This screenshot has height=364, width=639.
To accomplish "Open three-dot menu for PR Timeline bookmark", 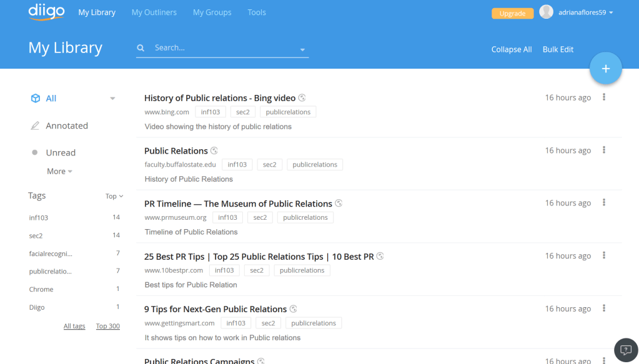I will [604, 203].
